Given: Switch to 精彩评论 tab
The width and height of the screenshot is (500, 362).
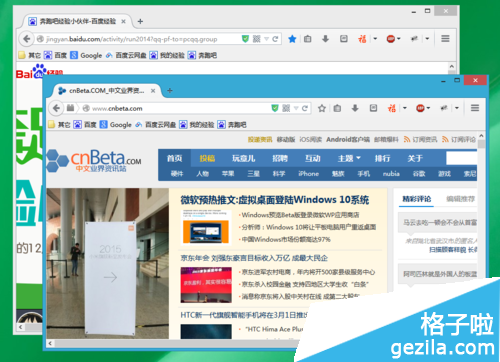Looking at the screenshot, I should (417, 199).
